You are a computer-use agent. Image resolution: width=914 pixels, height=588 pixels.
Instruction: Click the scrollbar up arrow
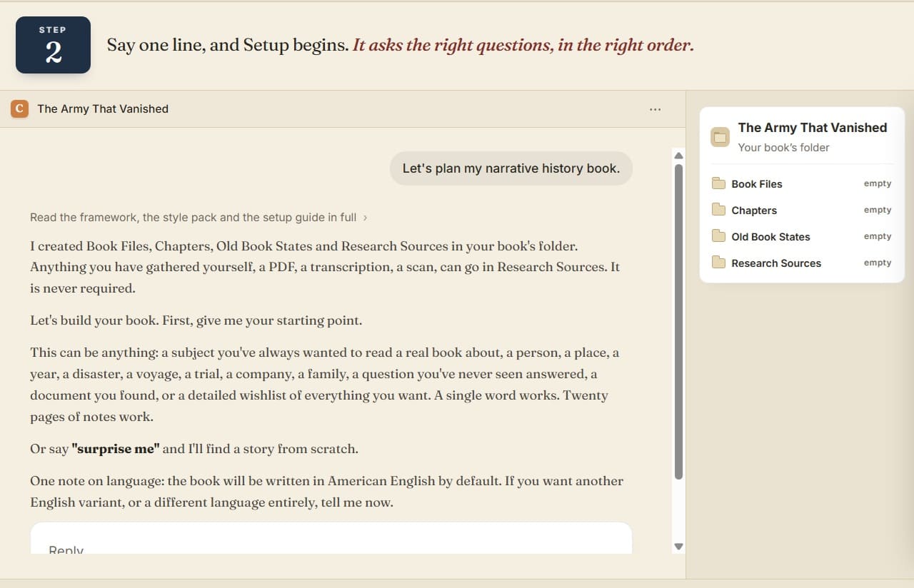coord(679,156)
